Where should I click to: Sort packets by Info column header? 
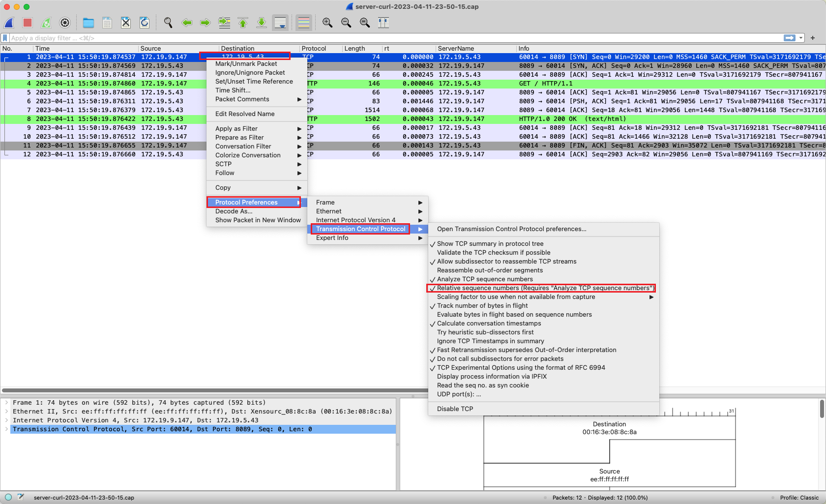(671, 49)
